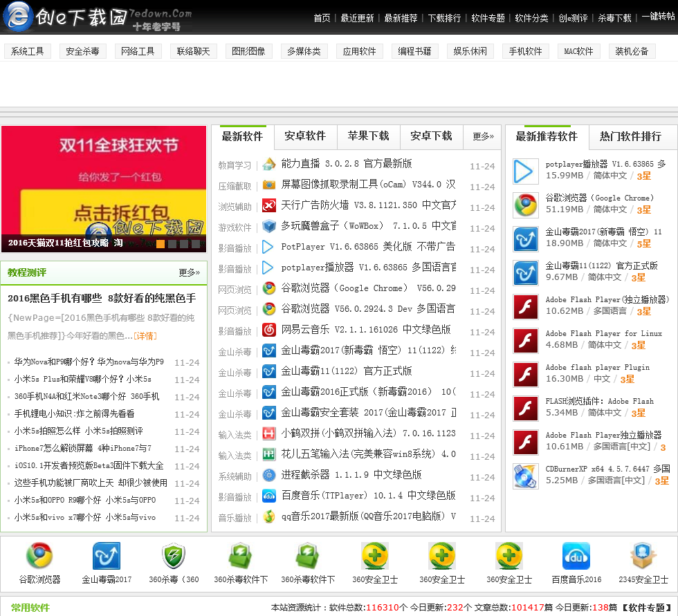
Task: Open 金山毒霸2017 icon in bottom strip
Action: coord(107,556)
